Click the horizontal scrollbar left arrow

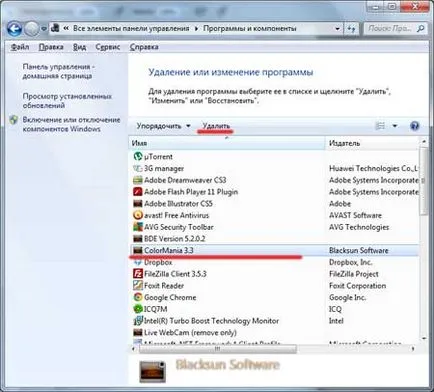[x=134, y=349]
